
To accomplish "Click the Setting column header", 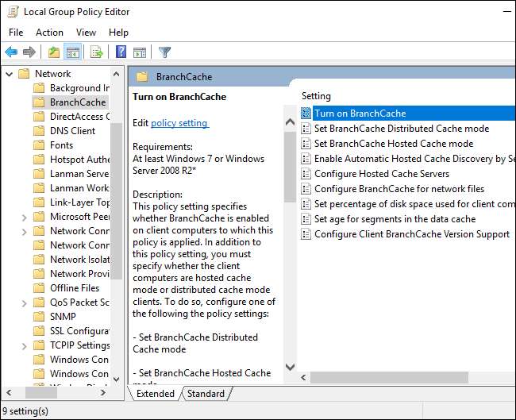I will 316,96.
